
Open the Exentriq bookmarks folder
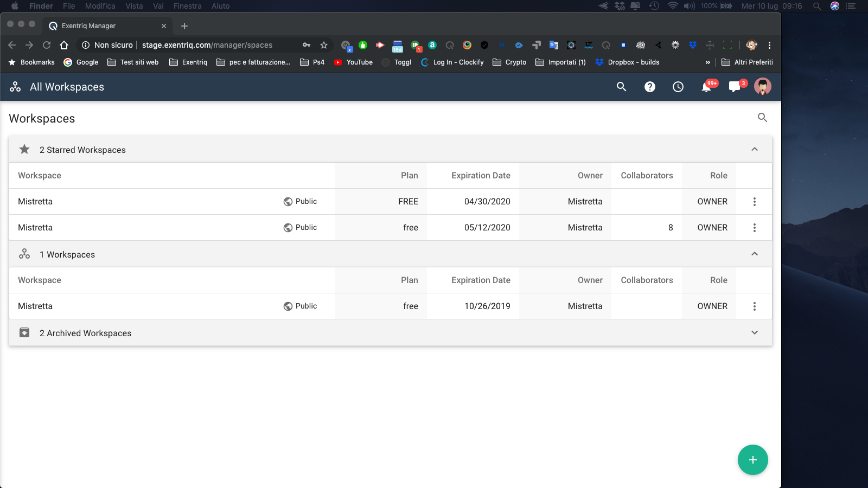tap(188, 62)
